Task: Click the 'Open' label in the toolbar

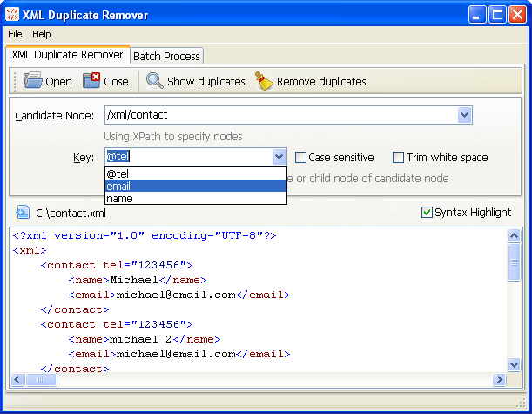Action: (58, 82)
